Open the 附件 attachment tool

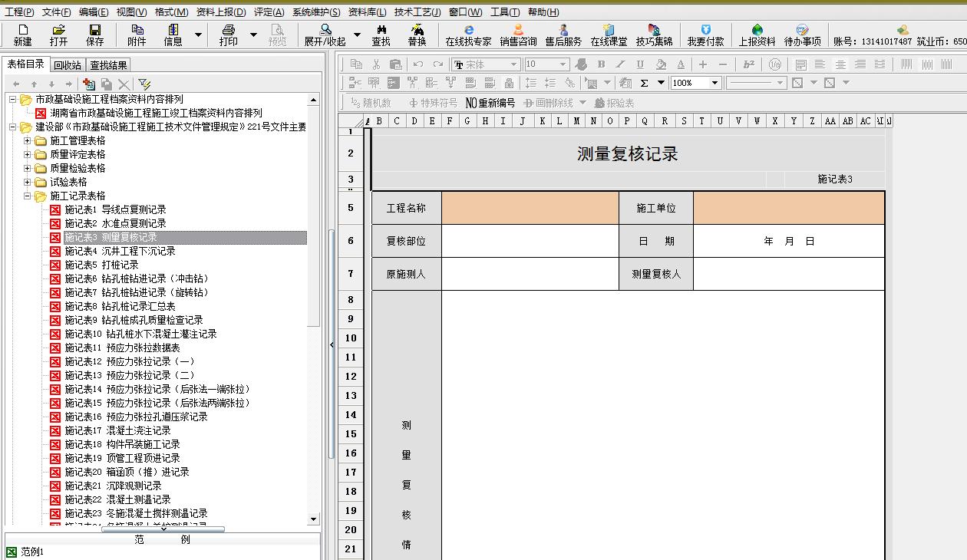[137, 35]
